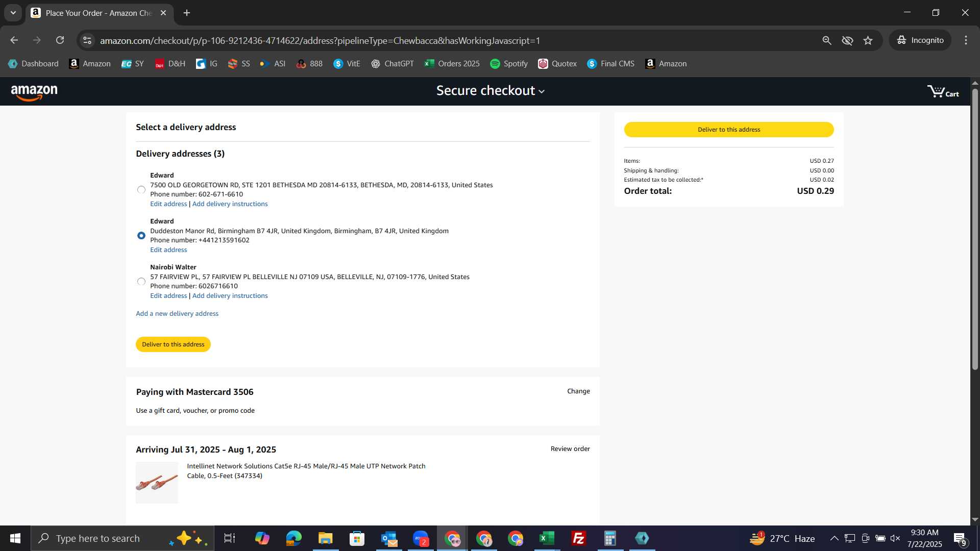980x551 pixels.
Task: Select Nairobi Walter address radio button
Action: click(141, 282)
